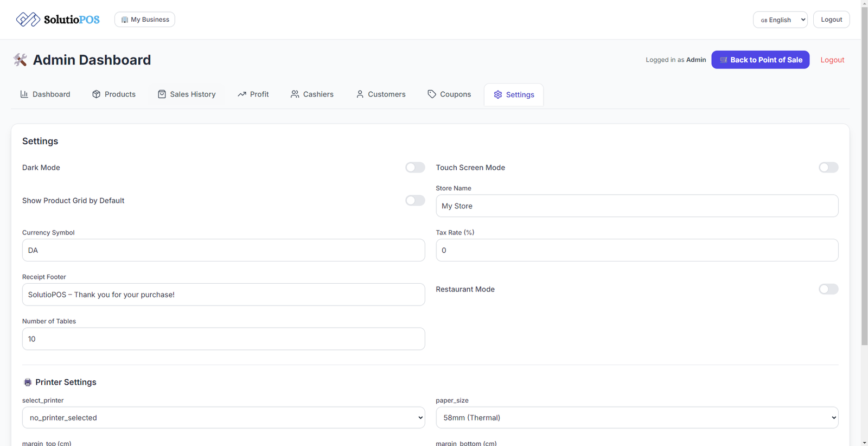Click the Dashboard bar chart icon

click(x=24, y=94)
